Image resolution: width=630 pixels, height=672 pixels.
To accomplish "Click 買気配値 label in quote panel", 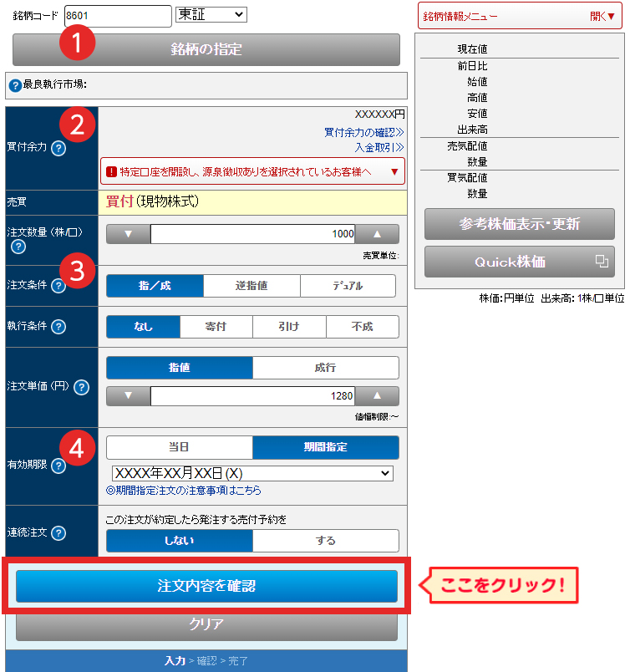I will click(x=467, y=177).
